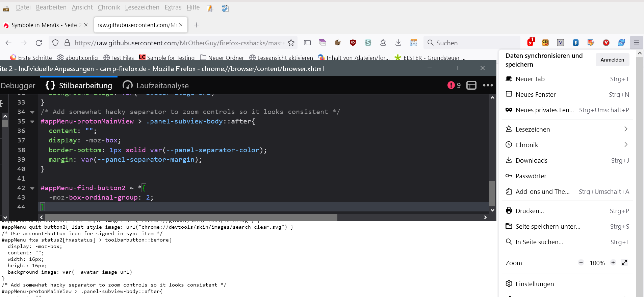Close the hamburger application menu button
The width and height of the screenshot is (644, 297).
coord(636,43)
